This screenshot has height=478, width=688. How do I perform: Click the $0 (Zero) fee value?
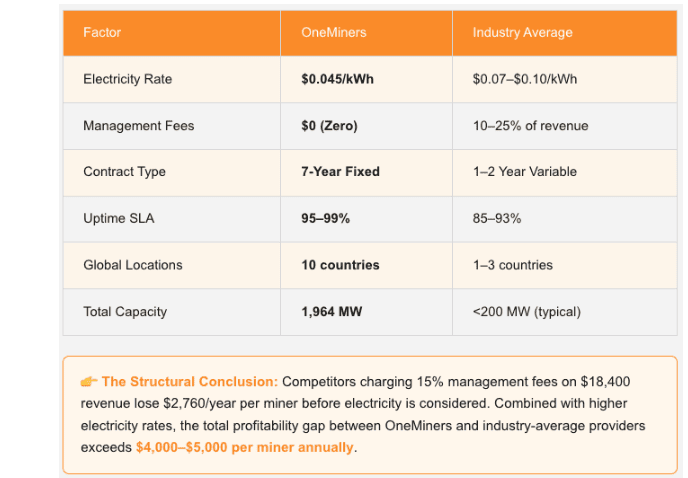tap(329, 126)
